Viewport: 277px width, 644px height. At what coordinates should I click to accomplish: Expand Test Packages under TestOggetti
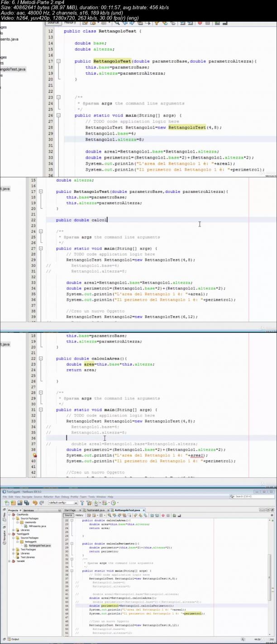[x=13, y=549]
